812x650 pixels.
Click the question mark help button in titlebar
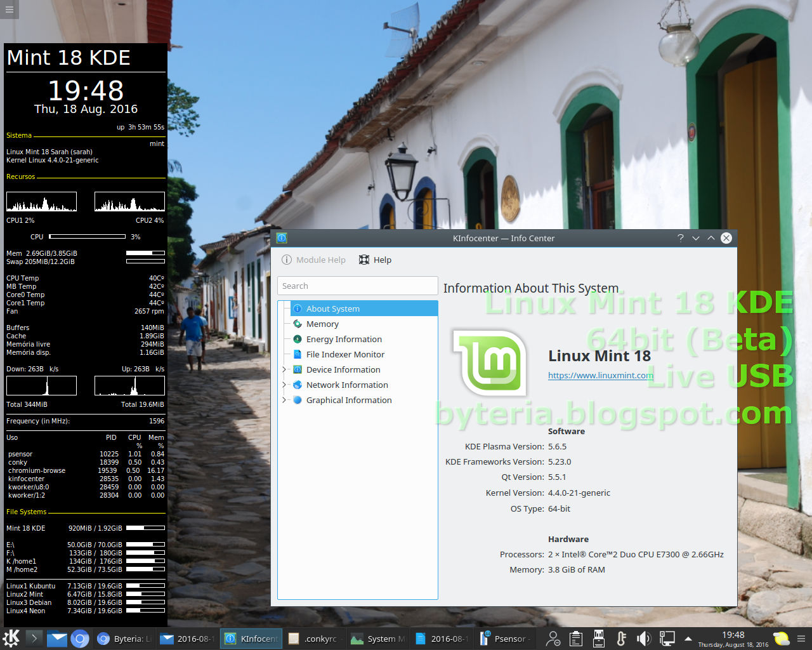pyautogui.click(x=681, y=238)
